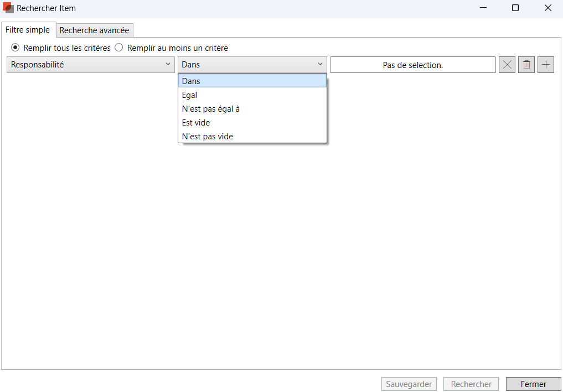Open the Filtre simple tab
563x392 pixels.
(x=28, y=30)
